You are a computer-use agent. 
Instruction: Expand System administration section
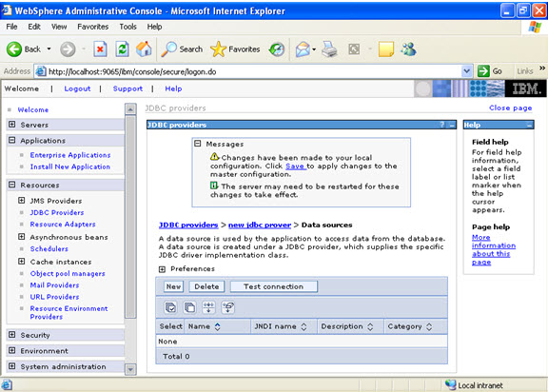click(12, 366)
